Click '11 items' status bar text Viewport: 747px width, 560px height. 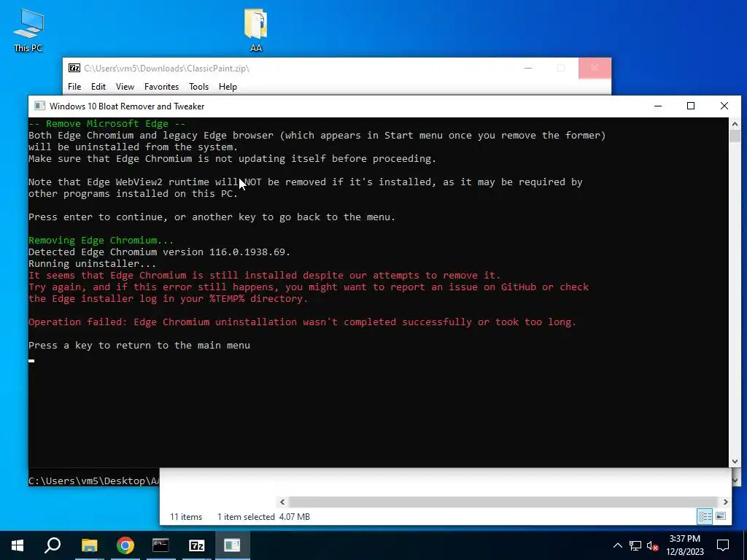pyautogui.click(x=186, y=517)
